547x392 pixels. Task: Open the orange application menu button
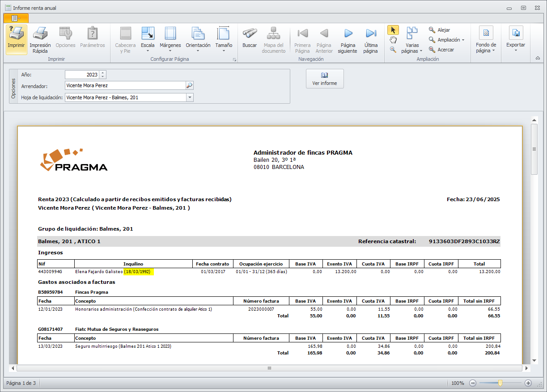point(16,18)
